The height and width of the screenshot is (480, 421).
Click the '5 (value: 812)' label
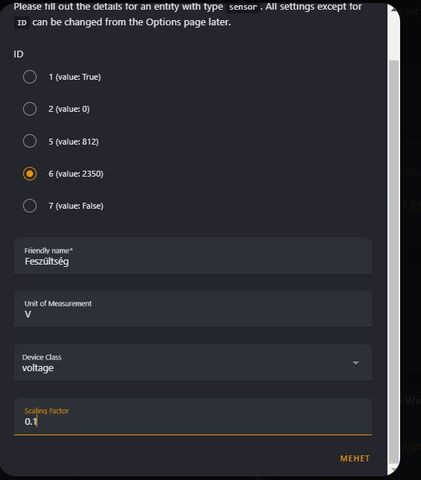tap(74, 142)
